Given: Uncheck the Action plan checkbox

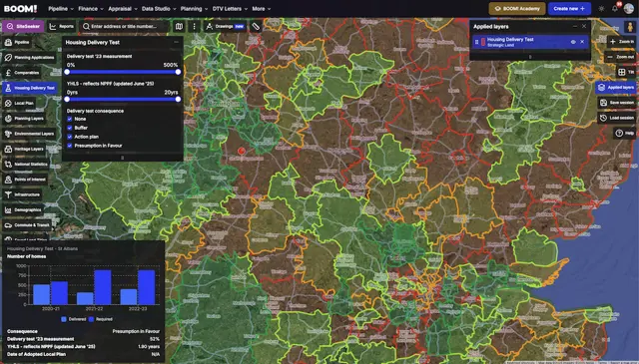Looking at the screenshot, I should coord(70,137).
